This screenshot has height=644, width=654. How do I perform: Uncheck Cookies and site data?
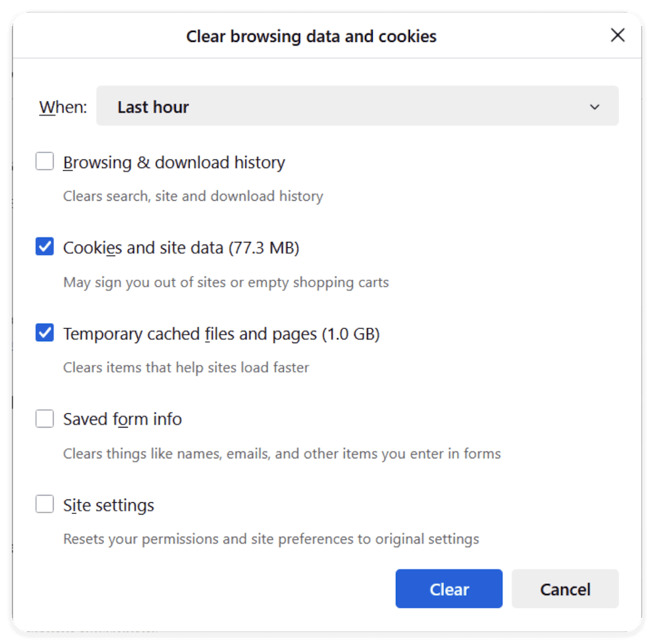tap(44, 247)
